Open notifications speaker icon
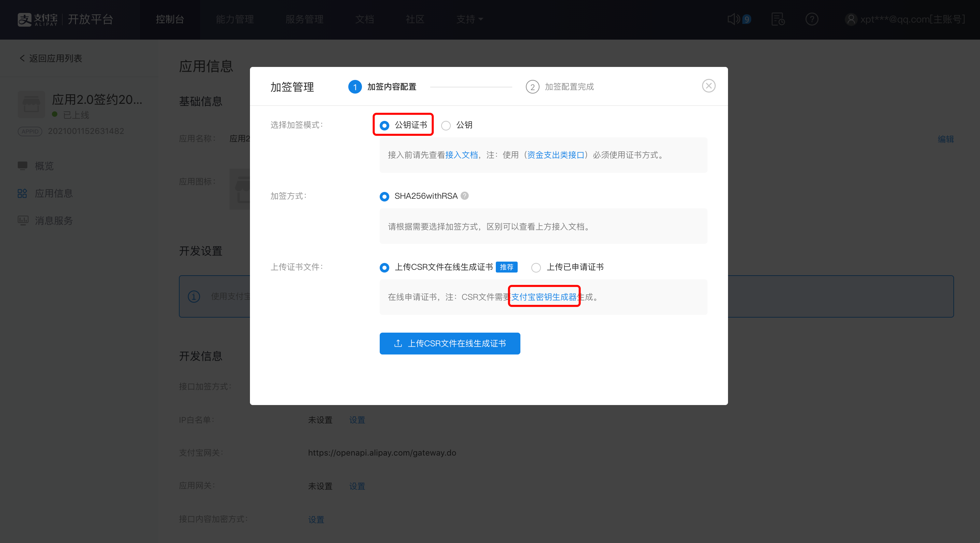The width and height of the screenshot is (980, 543). (x=734, y=19)
